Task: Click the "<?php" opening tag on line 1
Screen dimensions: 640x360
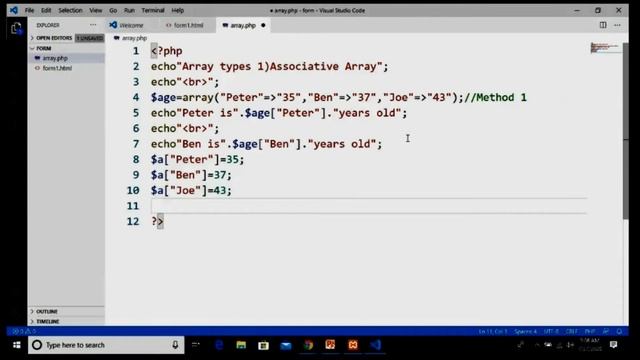Action: [167, 51]
